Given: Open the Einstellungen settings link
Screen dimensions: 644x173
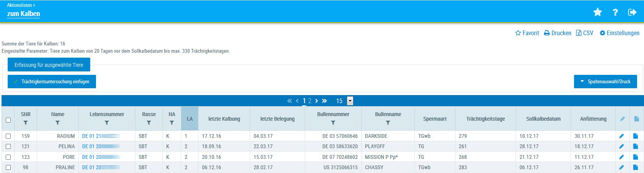Looking at the screenshot, I should (x=620, y=33).
